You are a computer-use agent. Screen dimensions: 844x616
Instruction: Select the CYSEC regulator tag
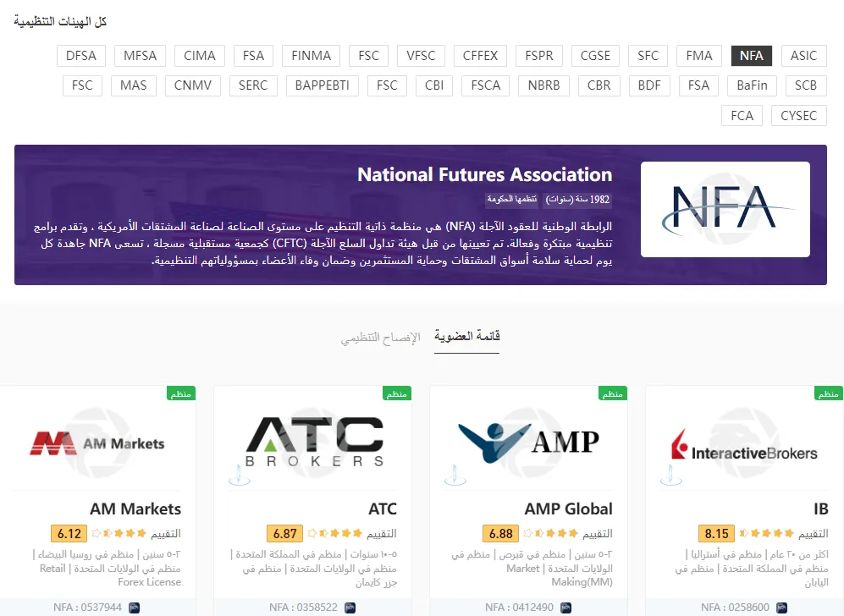(799, 116)
